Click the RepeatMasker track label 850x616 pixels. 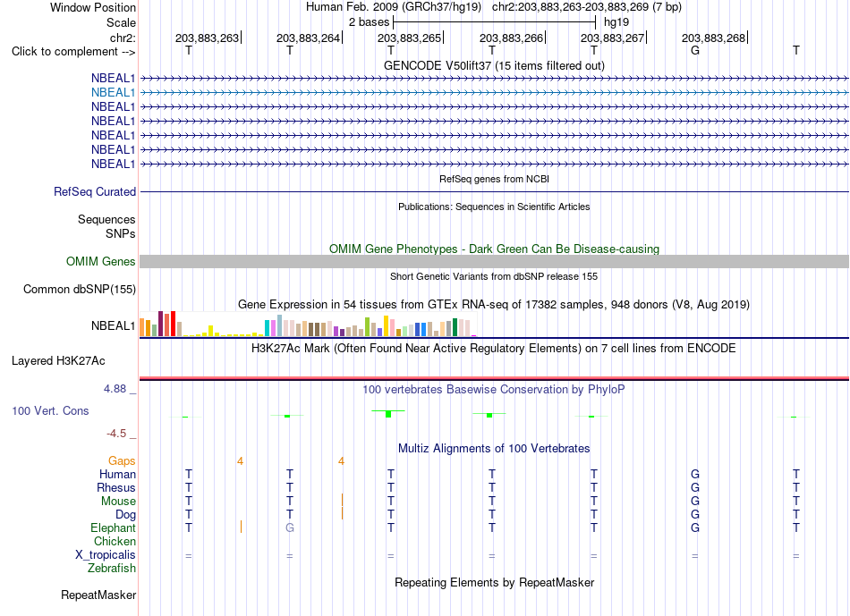(98, 595)
